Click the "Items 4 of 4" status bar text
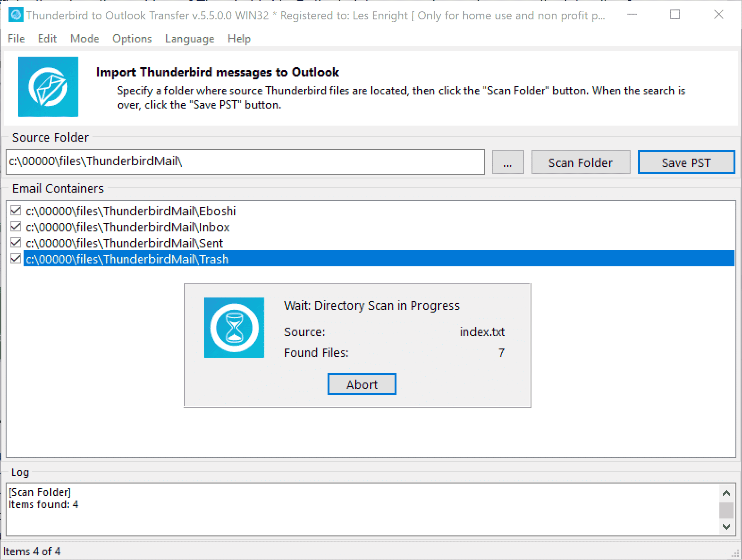The image size is (742, 560). click(32, 551)
